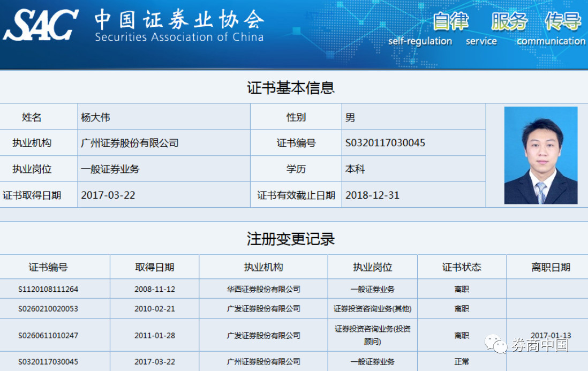Click the 正常 status cell
The image size is (588, 371).
point(462,362)
